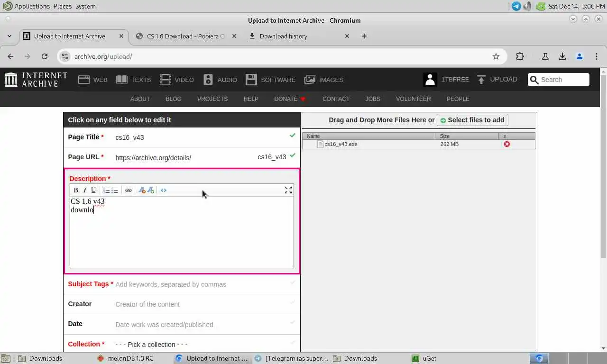Screen dimensions: 607x364
Task: Open the ABOUT page link
Action: click(x=140, y=99)
